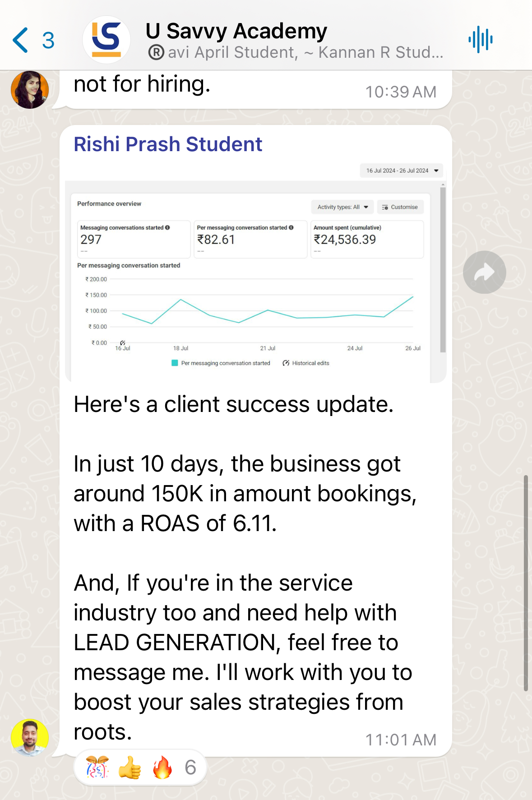Select the Per messaging conversation started legend swatch

click(x=175, y=363)
